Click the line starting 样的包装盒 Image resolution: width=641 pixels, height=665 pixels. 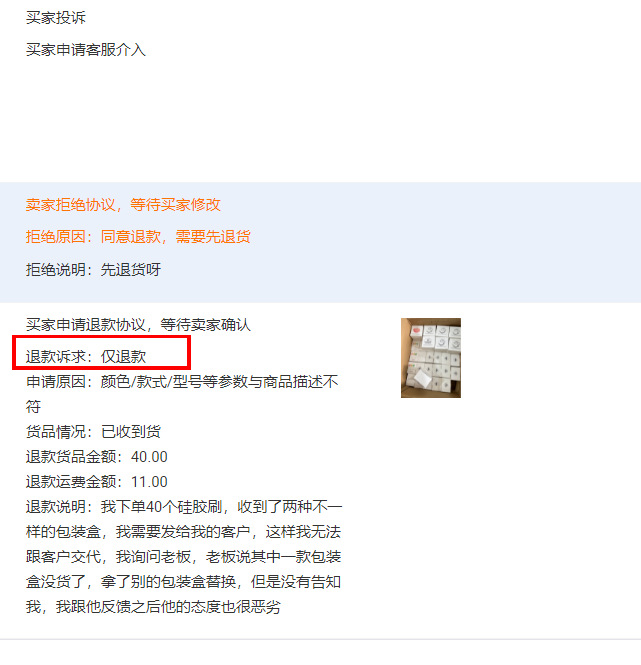(x=183, y=532)
